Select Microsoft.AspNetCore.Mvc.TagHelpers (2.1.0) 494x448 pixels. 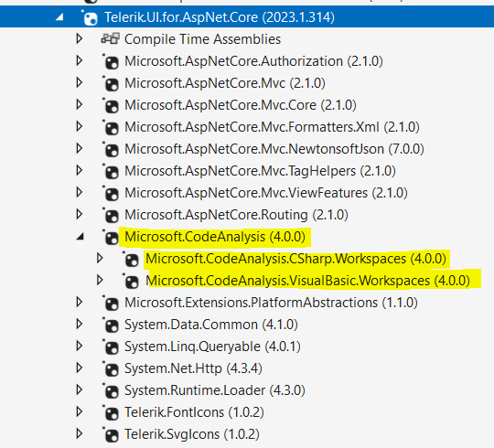[260, 171]
